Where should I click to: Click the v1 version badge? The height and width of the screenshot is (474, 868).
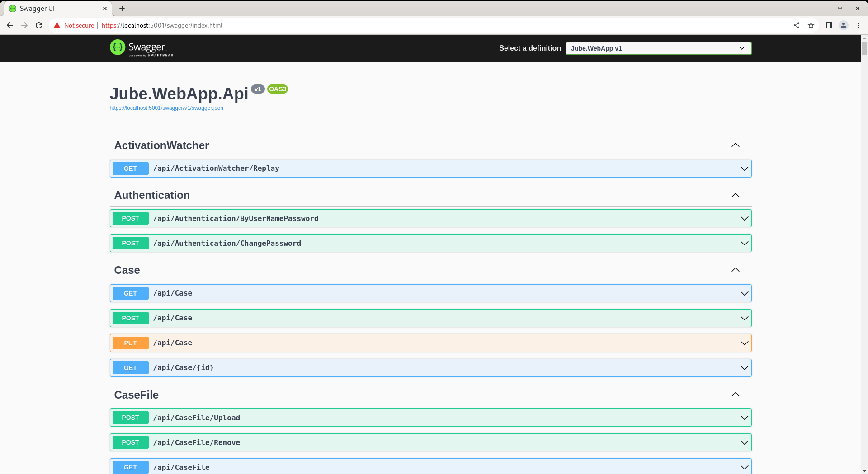click(258, 89)
